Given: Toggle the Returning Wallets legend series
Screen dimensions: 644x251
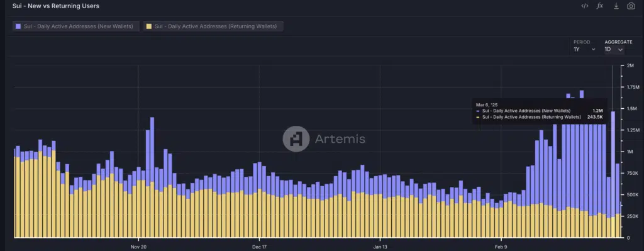Looking at the screenshot, I should (x=213, y=26).
